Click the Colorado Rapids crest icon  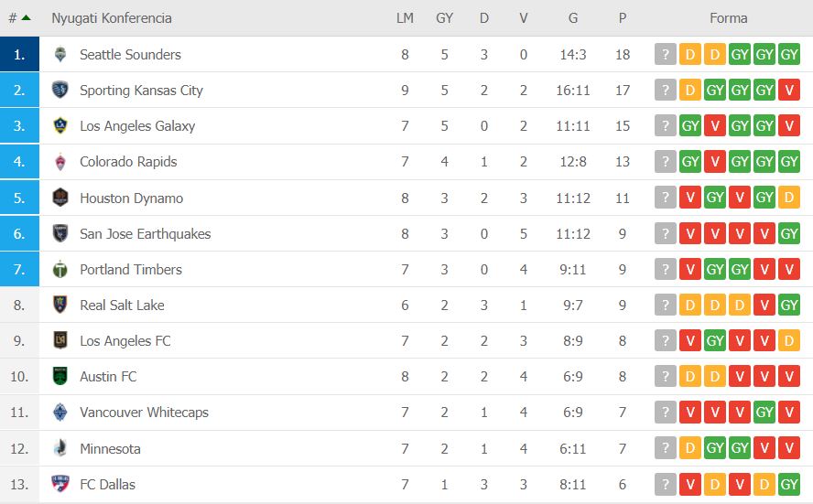click(60, 162)
